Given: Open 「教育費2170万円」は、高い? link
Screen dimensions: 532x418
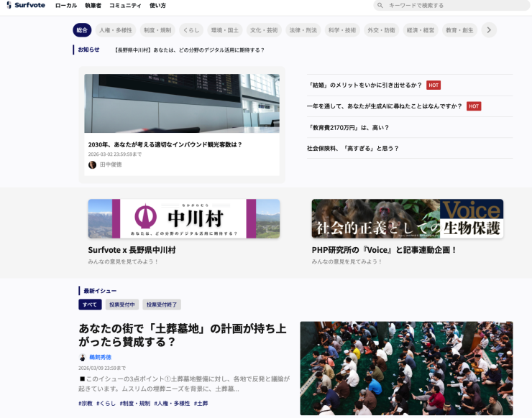Looking at the screenshot, I should (x=348, y=127).
